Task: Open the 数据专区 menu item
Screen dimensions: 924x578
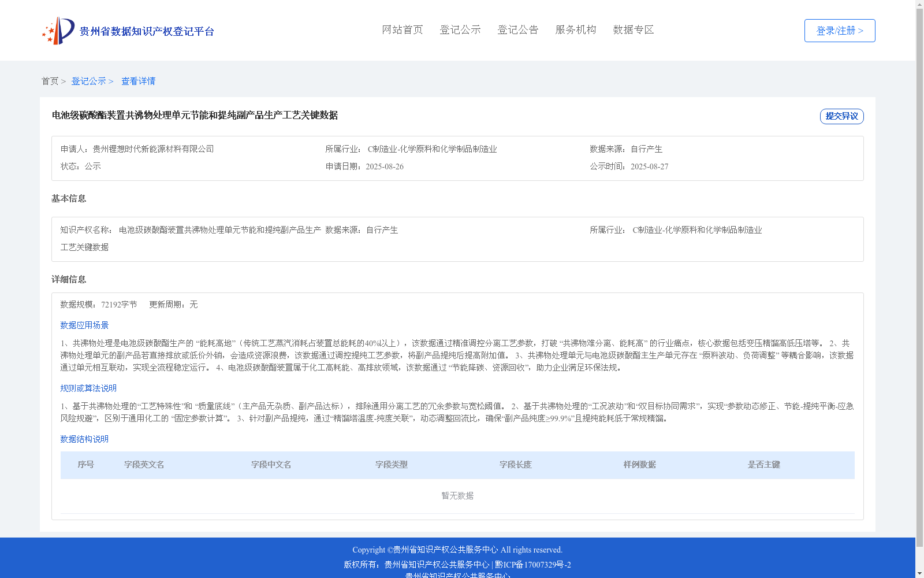Action: [x=634, y=29]
